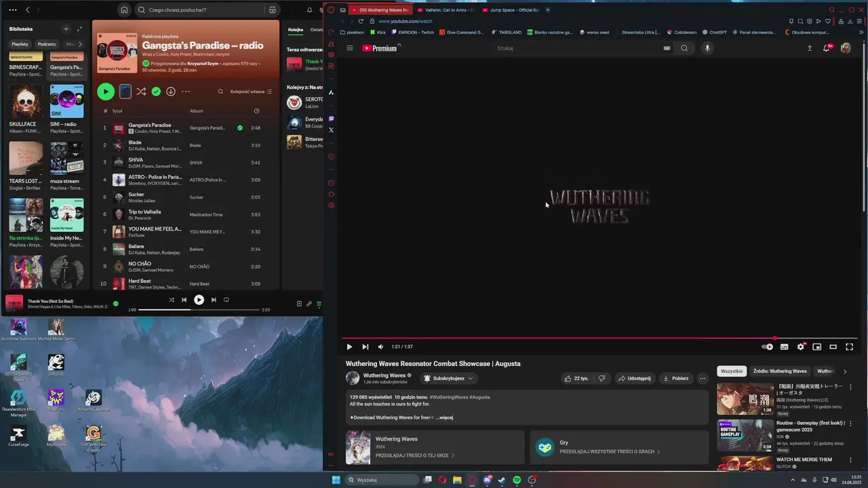
Task: Click YouTube search magnifier button
Action: point(684,48)
